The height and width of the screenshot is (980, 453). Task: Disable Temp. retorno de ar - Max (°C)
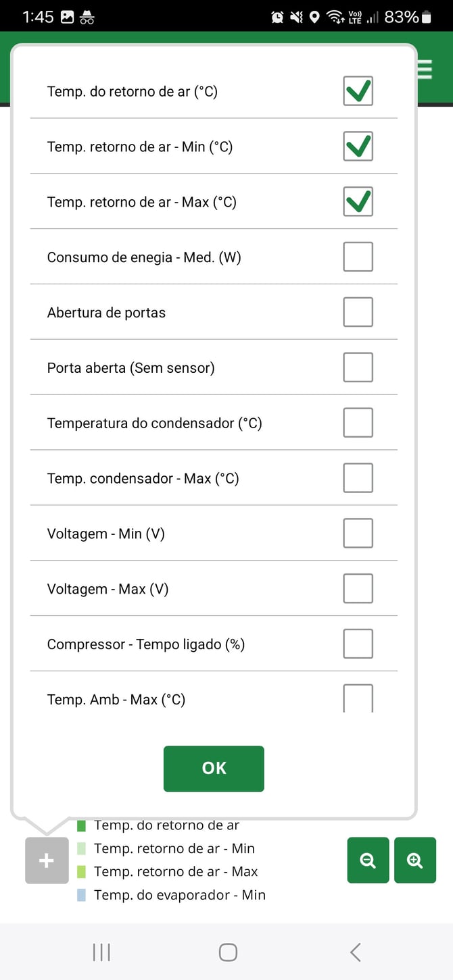click(x=358, y=201)
